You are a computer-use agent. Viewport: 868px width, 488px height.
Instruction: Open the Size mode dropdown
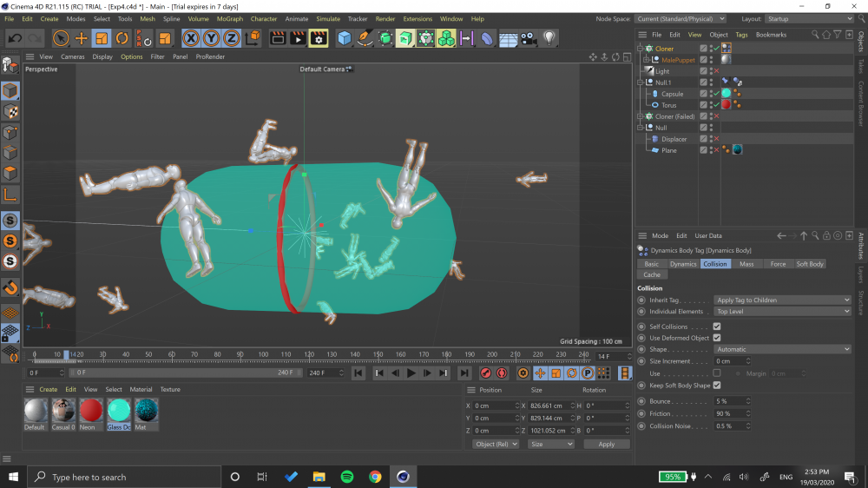coord(551,445)
